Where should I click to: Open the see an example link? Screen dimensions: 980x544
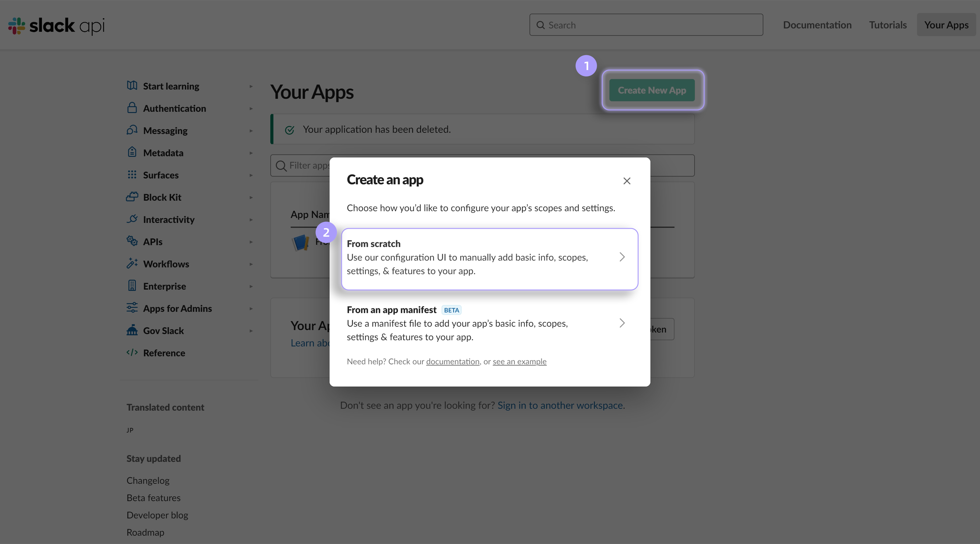[519, 361]
